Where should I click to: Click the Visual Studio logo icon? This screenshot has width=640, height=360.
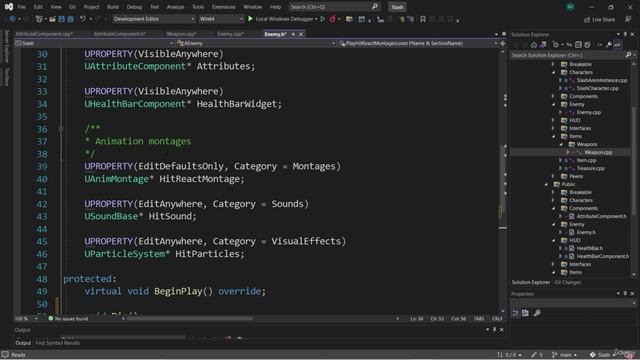(x=9, y=7)
